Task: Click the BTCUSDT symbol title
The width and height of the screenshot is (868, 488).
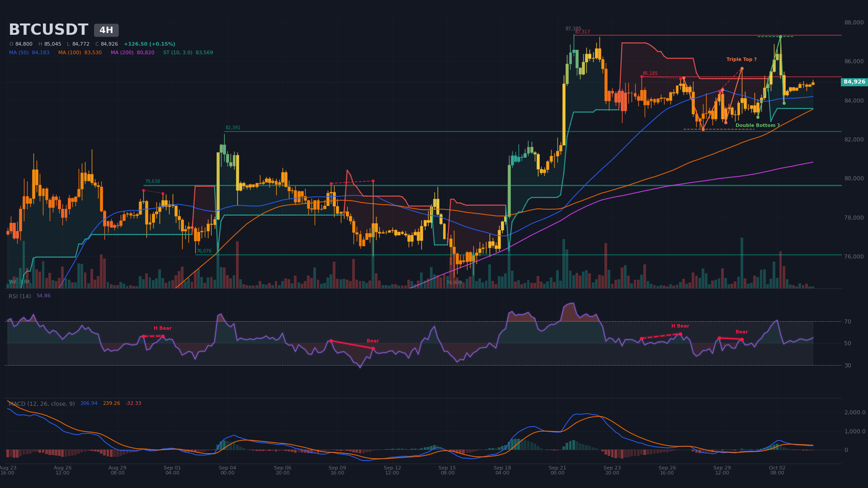Action: pos(48,30)
